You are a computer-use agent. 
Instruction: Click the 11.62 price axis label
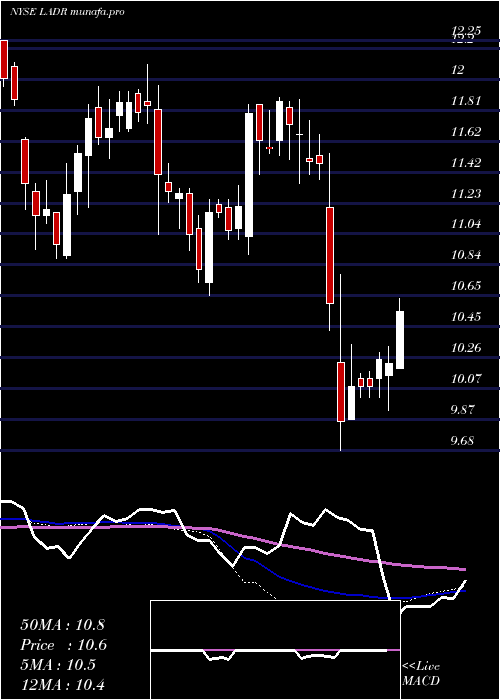point(466,132)
